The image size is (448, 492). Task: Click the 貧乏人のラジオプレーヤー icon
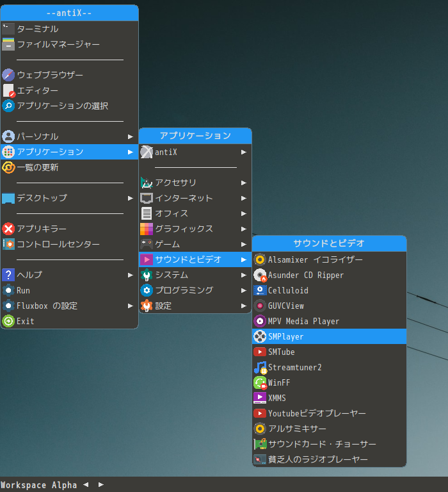tap(260, 459)
